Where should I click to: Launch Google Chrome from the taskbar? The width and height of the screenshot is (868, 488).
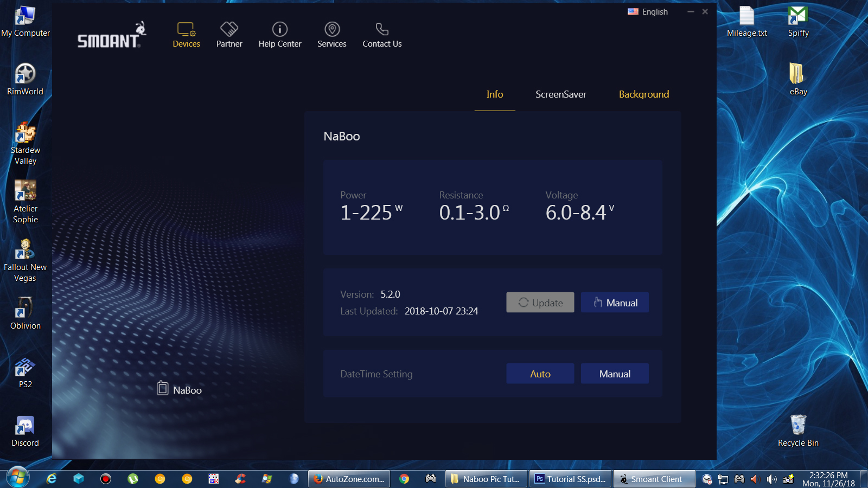(x=404, y=479)
